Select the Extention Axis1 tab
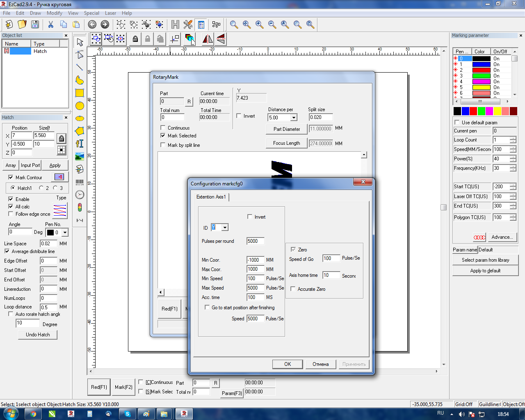The height and width of the screenshot is (420, 525). (211, 197)
